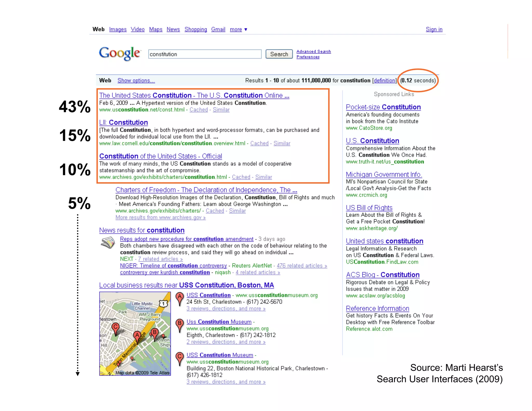Click 'Reference.alot.com' URL text
532x411 pixels.
[369, 329]
